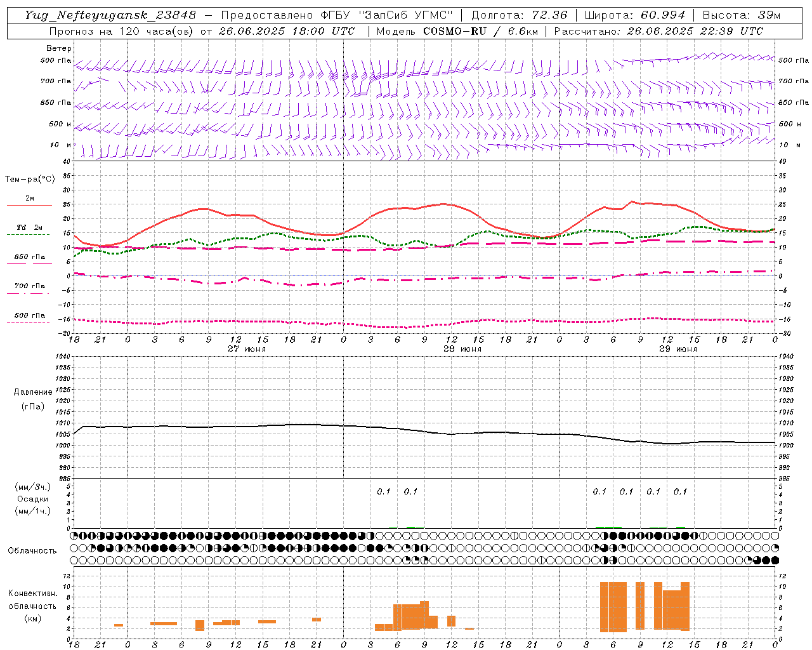The height and width of the screenshot is (650, 812).
Task: Click the computed time 'Рассчитано: 26.06.2025 22:39 UTC'
Action: click(658, 31)
